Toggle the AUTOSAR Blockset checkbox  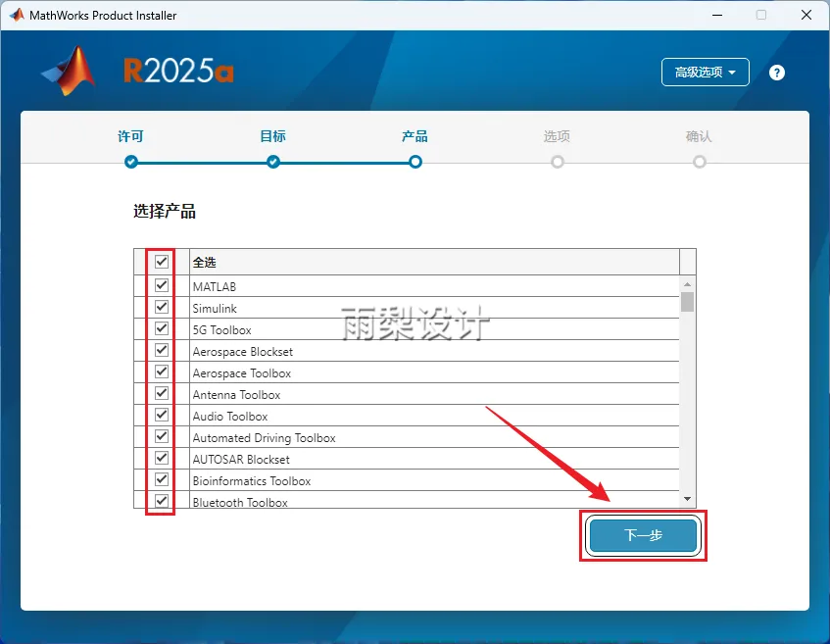162,458
